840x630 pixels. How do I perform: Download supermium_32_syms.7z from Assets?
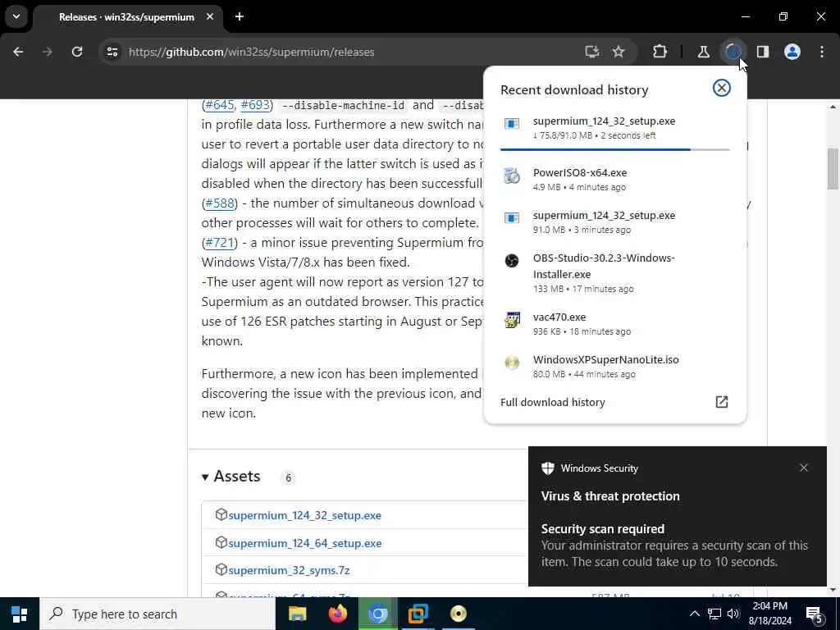[289, 571]
